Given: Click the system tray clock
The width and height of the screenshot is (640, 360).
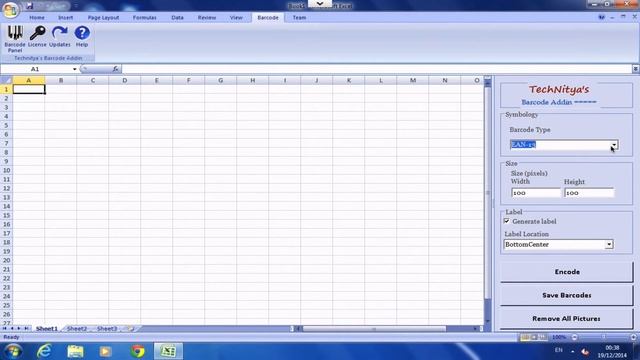Looking at the screenshot, I should coord(611,351).
